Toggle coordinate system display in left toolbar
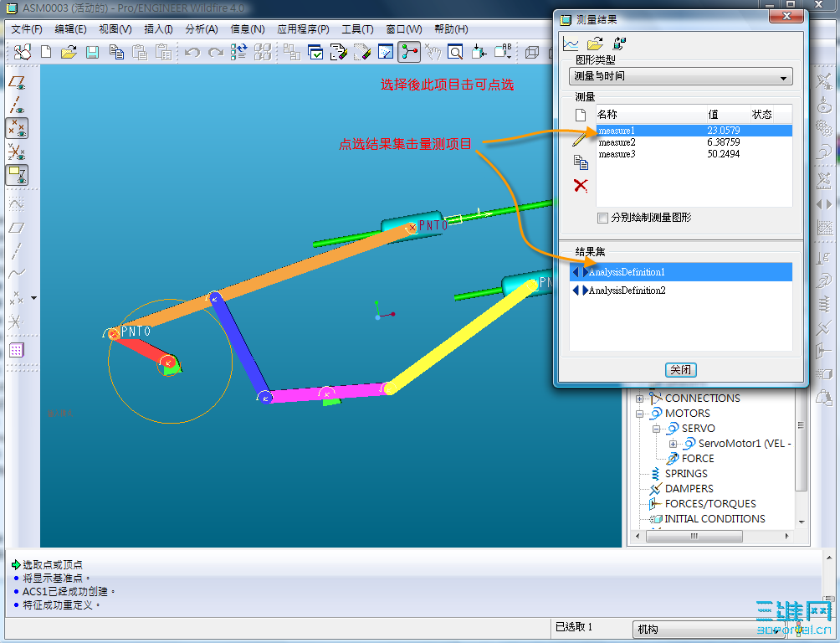Viewport: 840px width, 643px height. (x=17, y=152)
